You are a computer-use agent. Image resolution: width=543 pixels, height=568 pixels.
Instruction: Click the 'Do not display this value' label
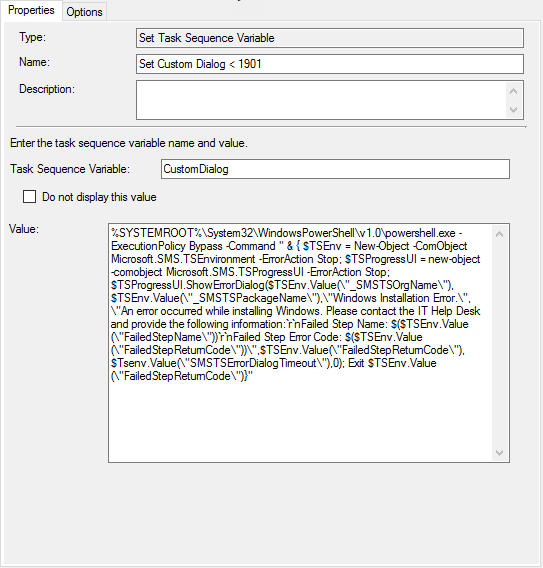tap(99, 197)
